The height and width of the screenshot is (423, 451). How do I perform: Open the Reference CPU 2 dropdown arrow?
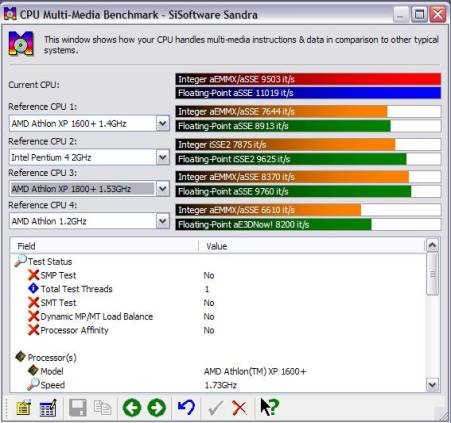(x=163, y=157)
